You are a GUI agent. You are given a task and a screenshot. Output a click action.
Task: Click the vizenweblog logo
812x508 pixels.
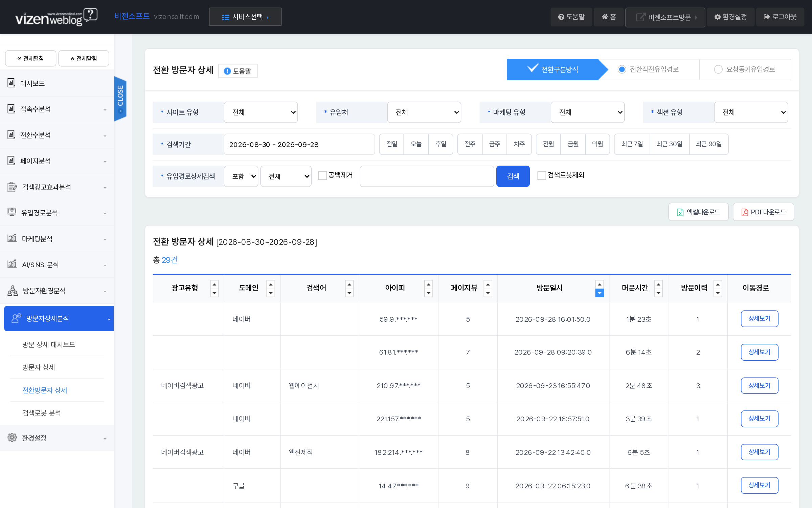(56, 17)
